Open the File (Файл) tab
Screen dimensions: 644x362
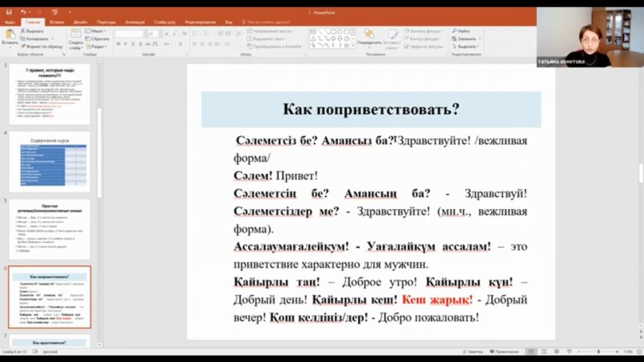pos(10,23)
